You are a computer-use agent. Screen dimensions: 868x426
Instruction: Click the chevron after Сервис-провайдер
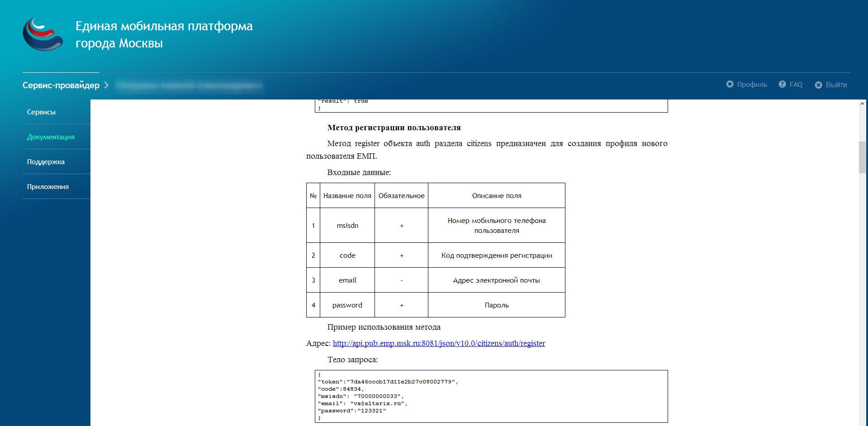click(106, 85)
